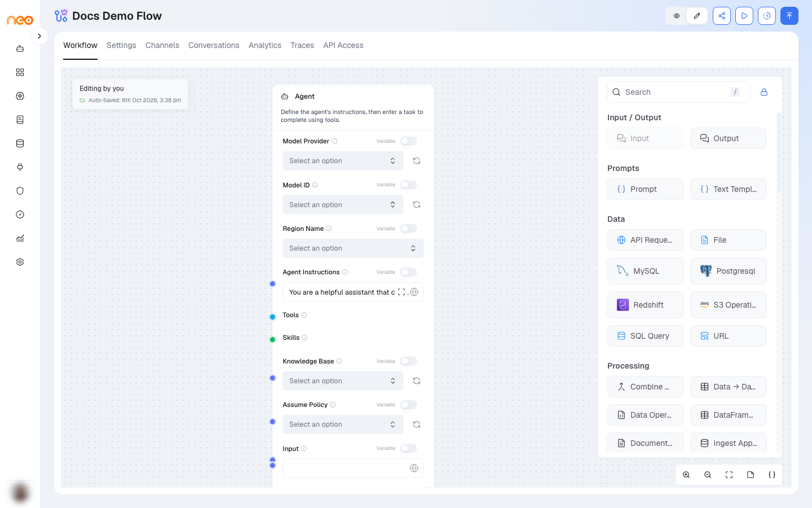Viewport: 812px width, 508px height.
Task: Expand the left sidebar with chevron
Action: click(39, 36)
